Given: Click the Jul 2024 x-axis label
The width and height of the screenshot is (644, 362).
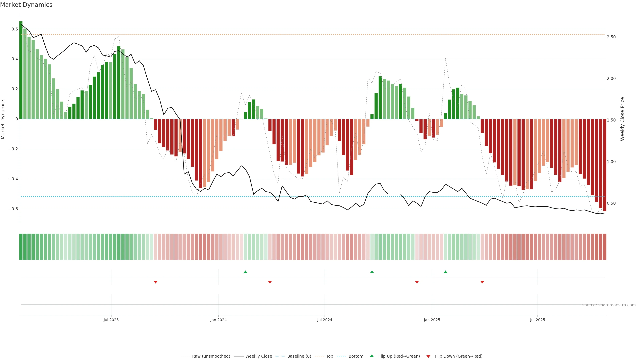Looking at the screenshot, I should 325,320.
